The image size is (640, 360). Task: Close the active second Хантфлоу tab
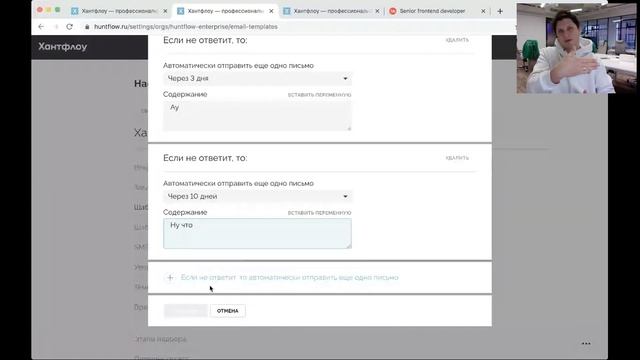271,11
